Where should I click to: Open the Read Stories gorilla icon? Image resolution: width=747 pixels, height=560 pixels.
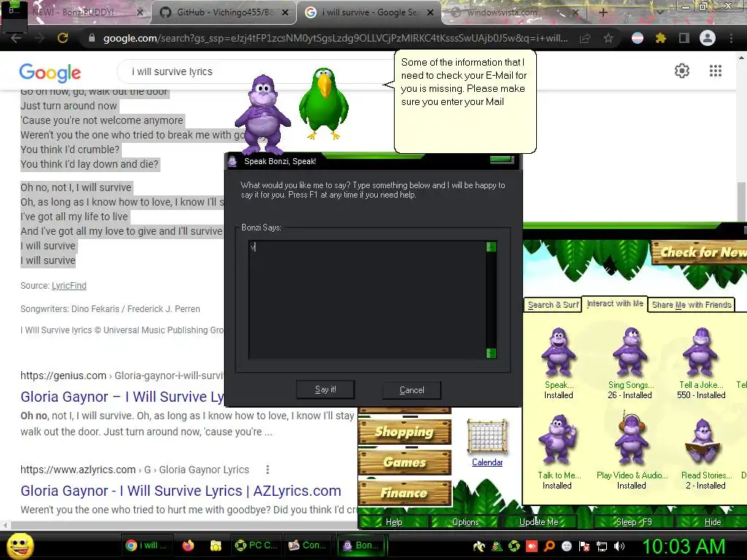[x=703, y=441]
